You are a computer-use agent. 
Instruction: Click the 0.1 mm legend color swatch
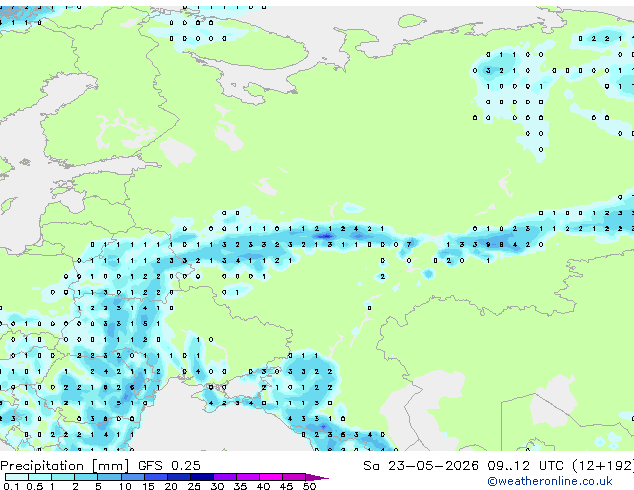tap(17, 477)
